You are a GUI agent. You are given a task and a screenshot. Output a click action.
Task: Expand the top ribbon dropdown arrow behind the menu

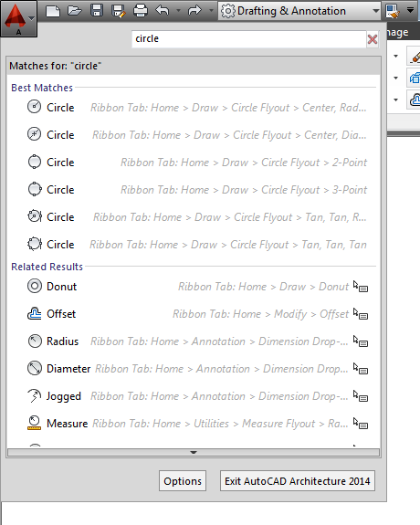(396, 56)
